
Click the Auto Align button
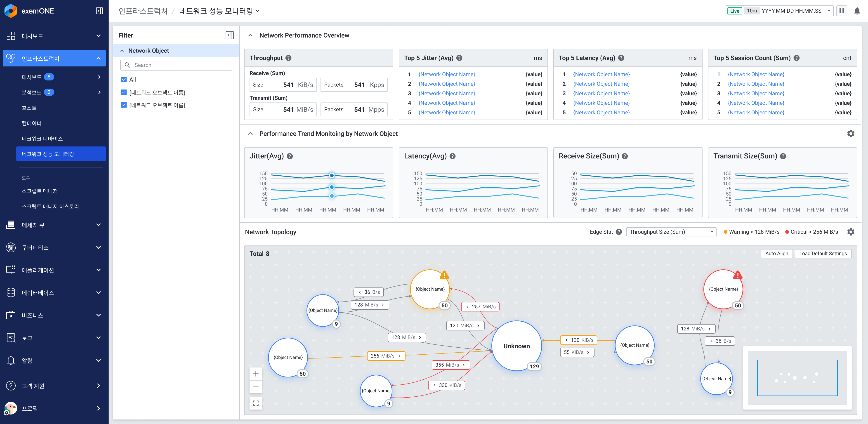(x=776, y=253)
